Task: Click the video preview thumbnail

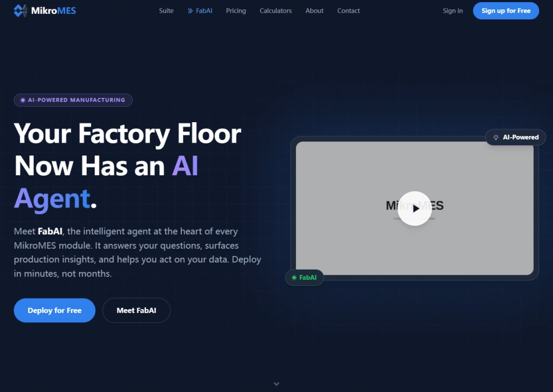Action: (415, 208)
